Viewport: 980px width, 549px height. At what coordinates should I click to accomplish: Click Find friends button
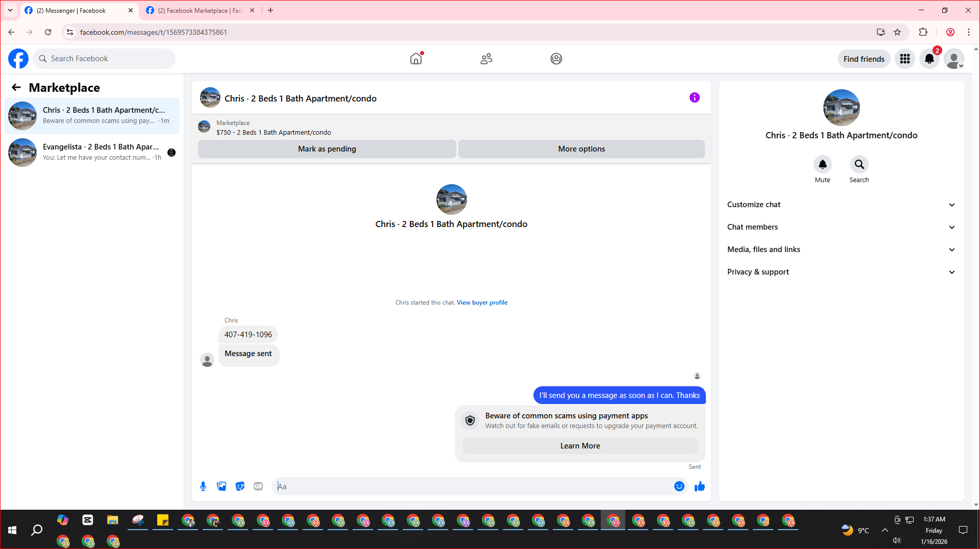tap(864, 59)
